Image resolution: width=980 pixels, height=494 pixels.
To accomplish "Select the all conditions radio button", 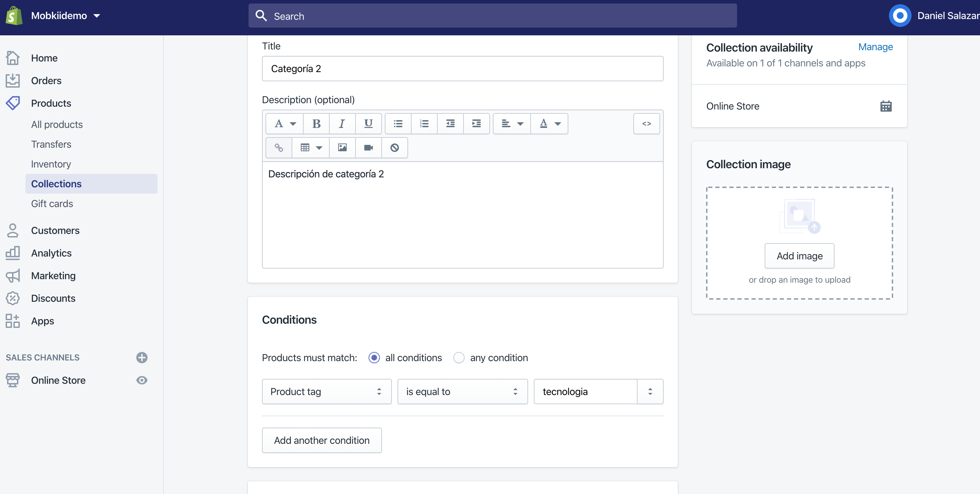I will (x=374, y=358).
